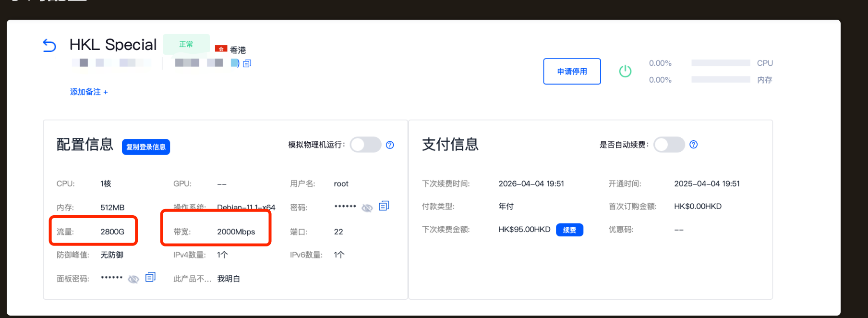Click the root username value
Viewport: 868px width, 318px height.
click(341, 183)
